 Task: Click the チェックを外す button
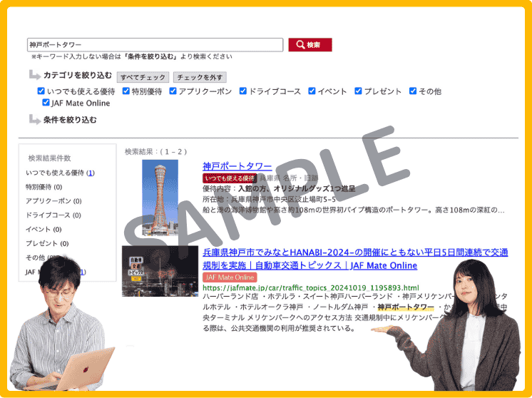pos(200,77)
